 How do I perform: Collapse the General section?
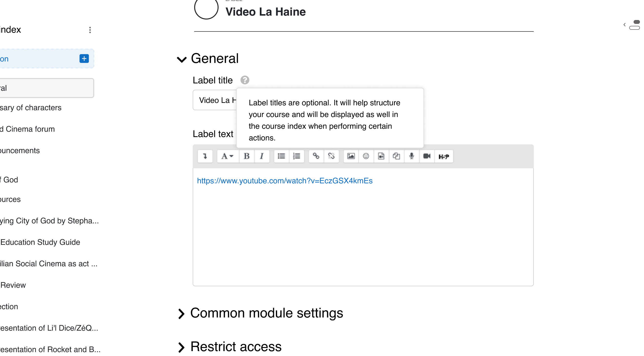[182, 59]
